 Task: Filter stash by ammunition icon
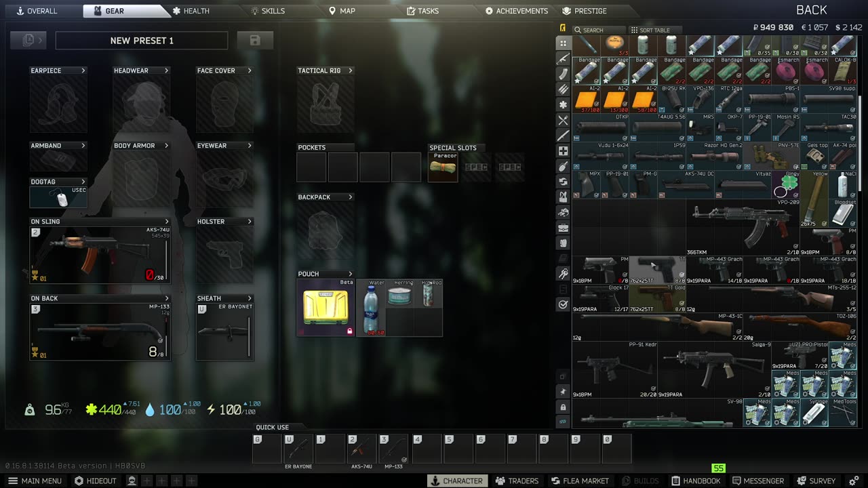(563, 89)
